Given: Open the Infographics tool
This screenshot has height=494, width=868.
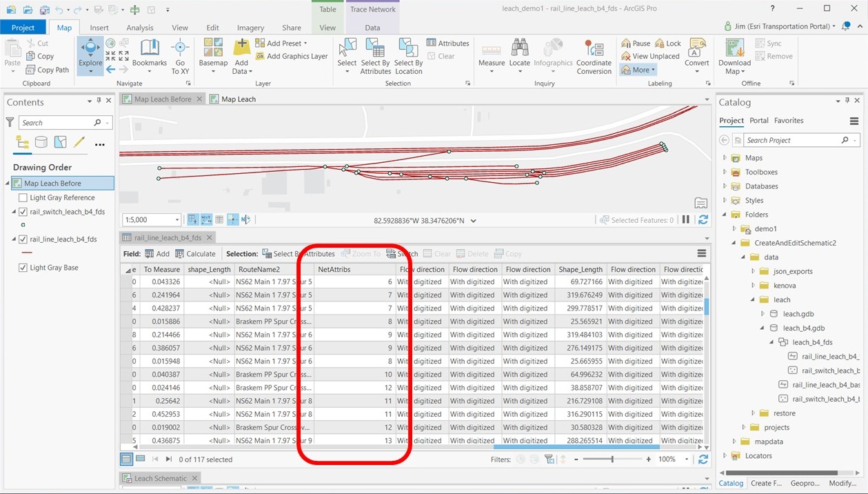Looking at the screenshot, I should (x=553, y=52).
